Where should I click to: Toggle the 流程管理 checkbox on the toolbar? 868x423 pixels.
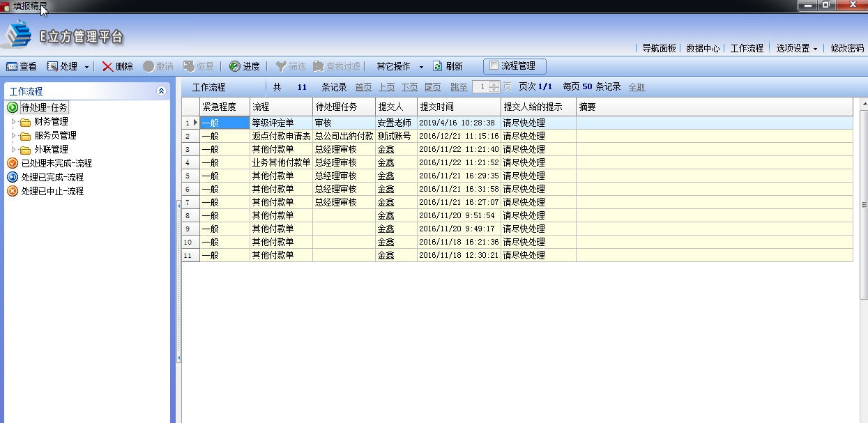coord(492,66)
